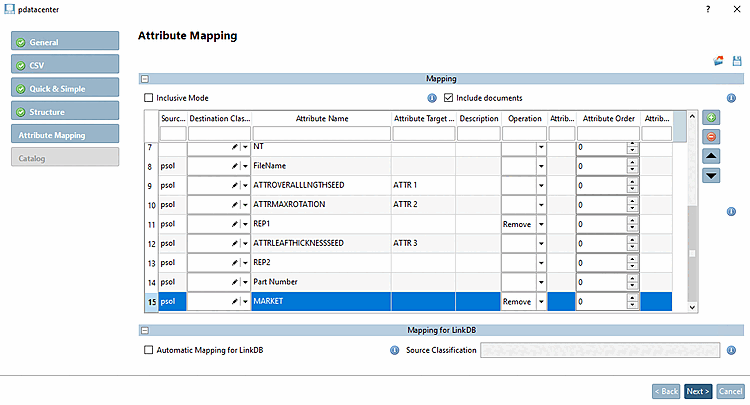Screen dimensions: 750x405
Task: Click the red remove row icon
Action: pos(711,137)
